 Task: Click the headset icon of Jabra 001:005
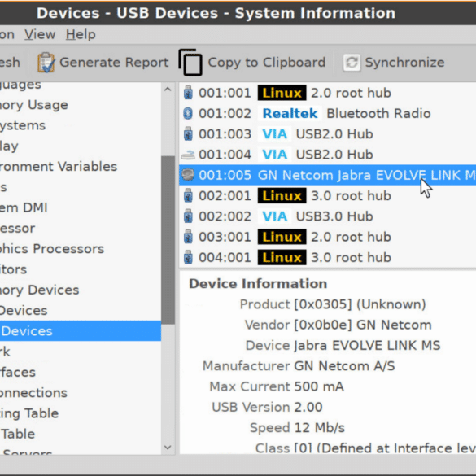188,175
